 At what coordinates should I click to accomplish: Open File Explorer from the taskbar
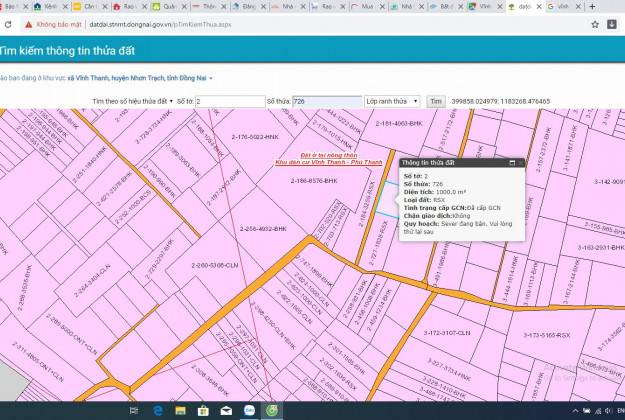(x=181, y=411)
